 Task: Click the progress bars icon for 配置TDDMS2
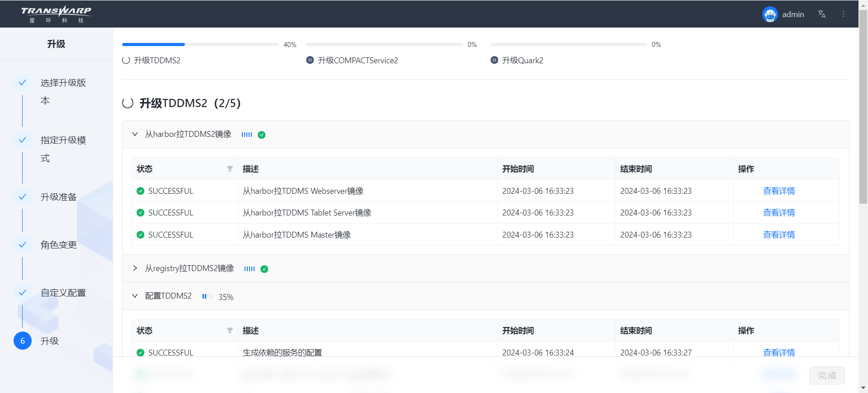click(x=208, y=296)
